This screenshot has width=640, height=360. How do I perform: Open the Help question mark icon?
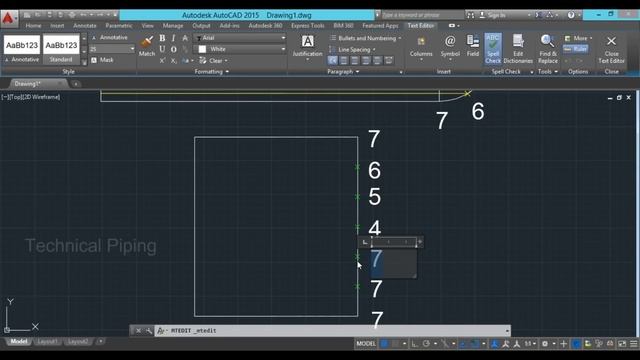[x=571, y=15]
